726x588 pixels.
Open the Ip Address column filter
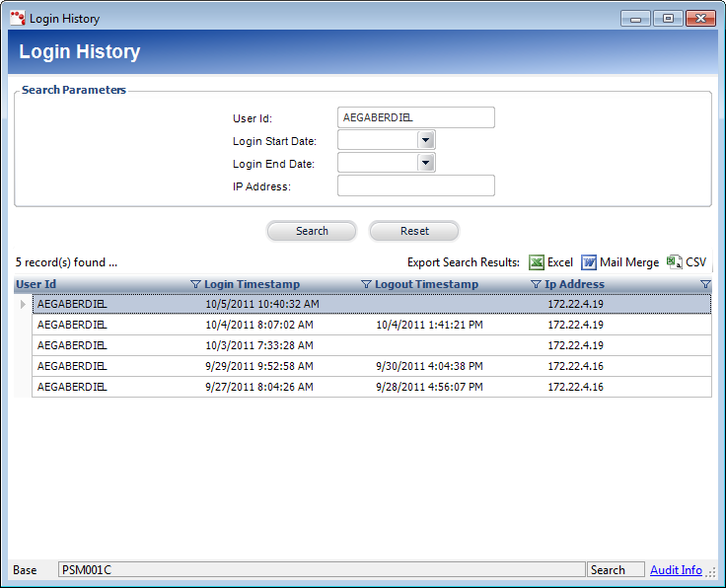[x=705, y=284]
